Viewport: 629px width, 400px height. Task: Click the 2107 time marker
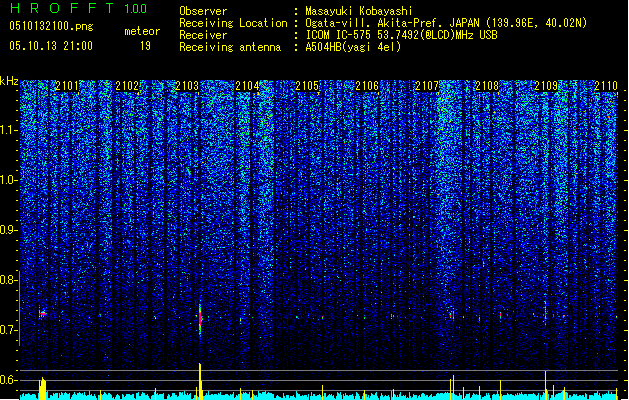point(427,86)
